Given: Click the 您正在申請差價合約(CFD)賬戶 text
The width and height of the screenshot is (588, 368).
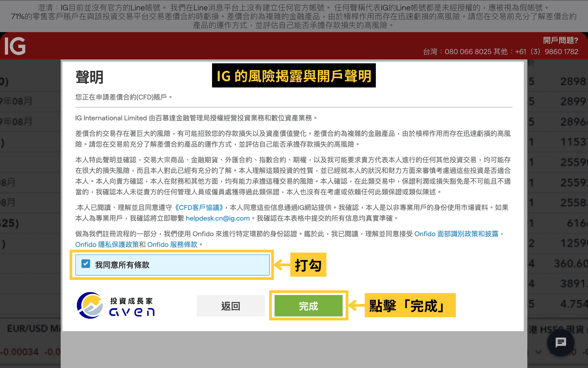Looking at the screenshot, I should point(124,97).
